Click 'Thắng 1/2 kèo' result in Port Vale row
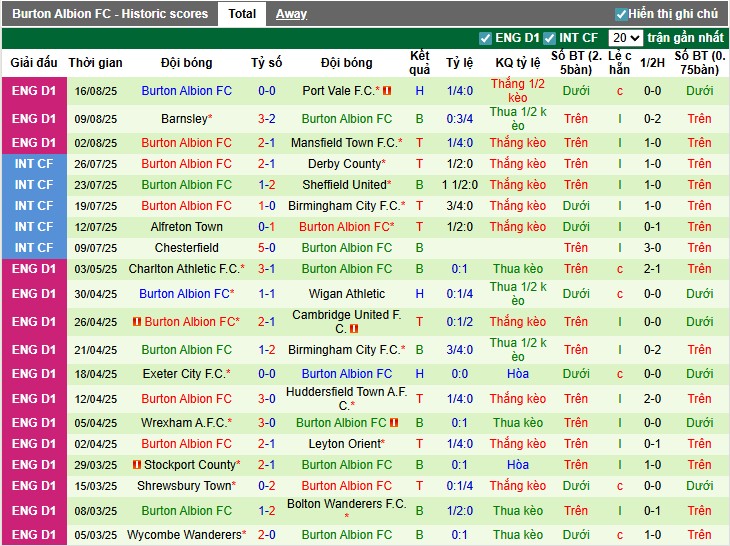 [518, 91]
